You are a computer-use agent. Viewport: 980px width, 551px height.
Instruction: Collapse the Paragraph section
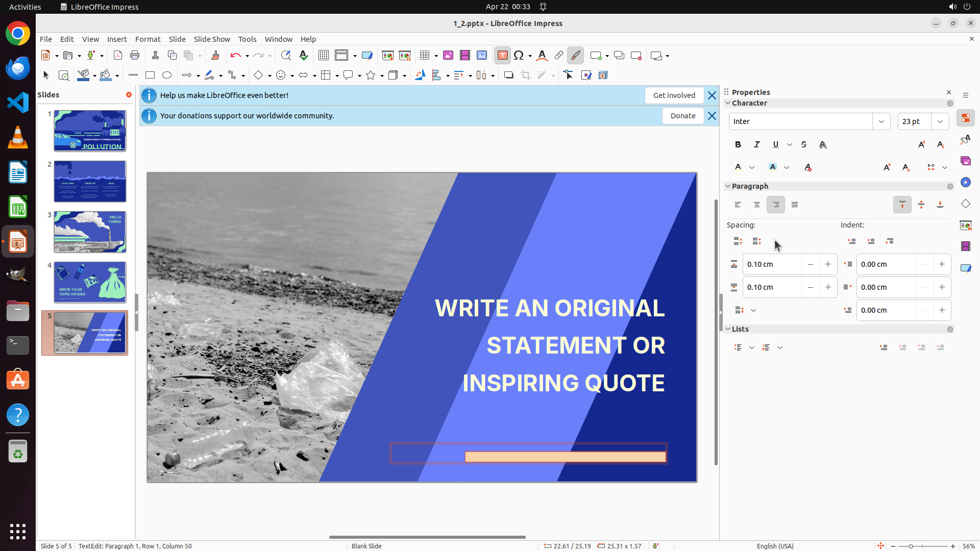pyautogui.click(x=728, y=186)
